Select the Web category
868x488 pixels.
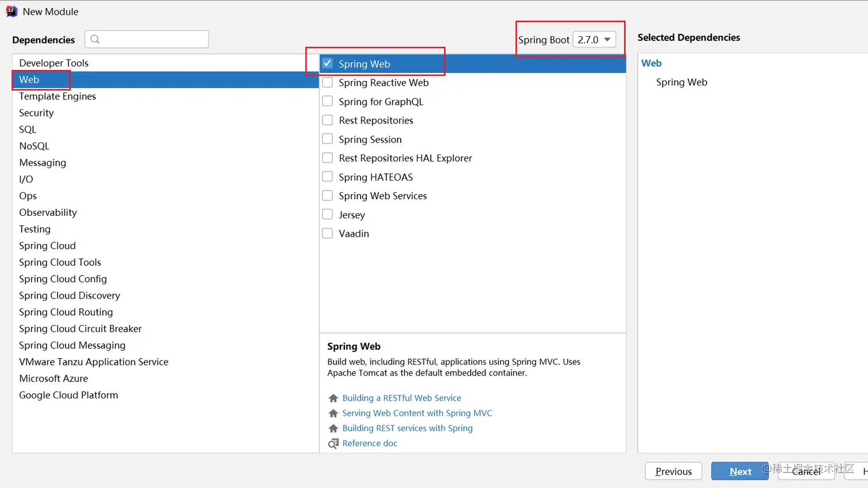coord(165,80)
